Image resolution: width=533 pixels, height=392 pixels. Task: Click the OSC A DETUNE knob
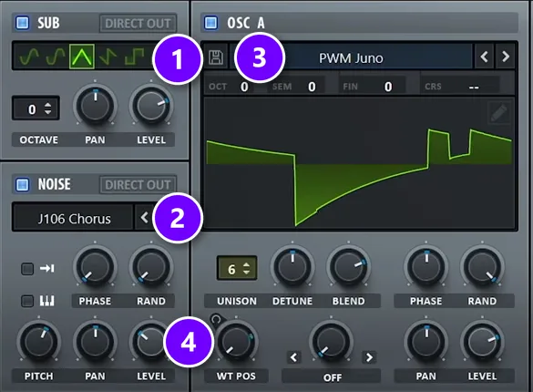click(x=292, y=267)
